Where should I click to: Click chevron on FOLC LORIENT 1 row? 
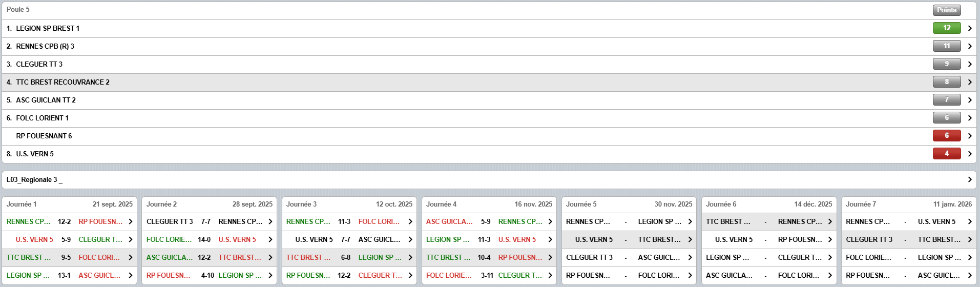coord(969,118)
